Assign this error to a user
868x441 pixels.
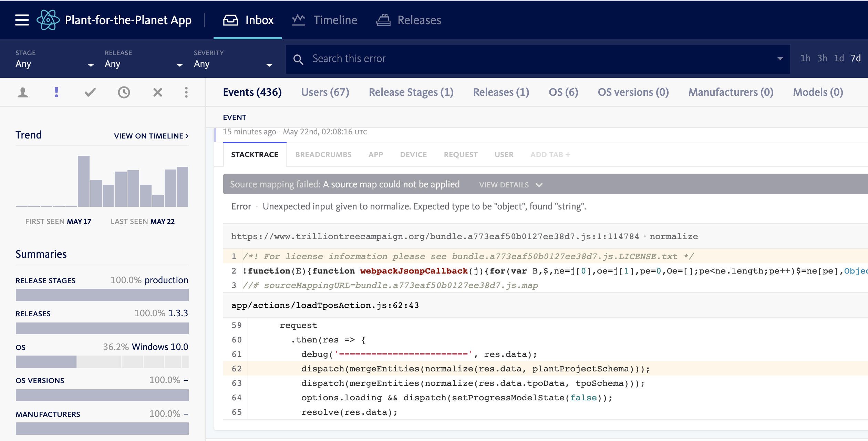[x=22, y=92]
